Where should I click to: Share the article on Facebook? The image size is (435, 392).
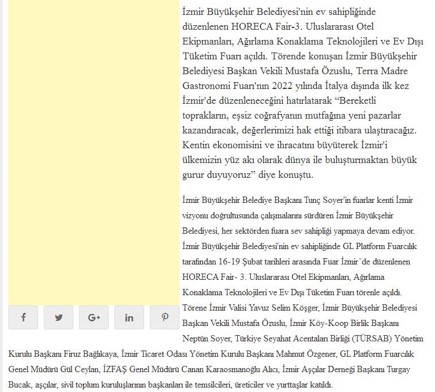(23, 317)
